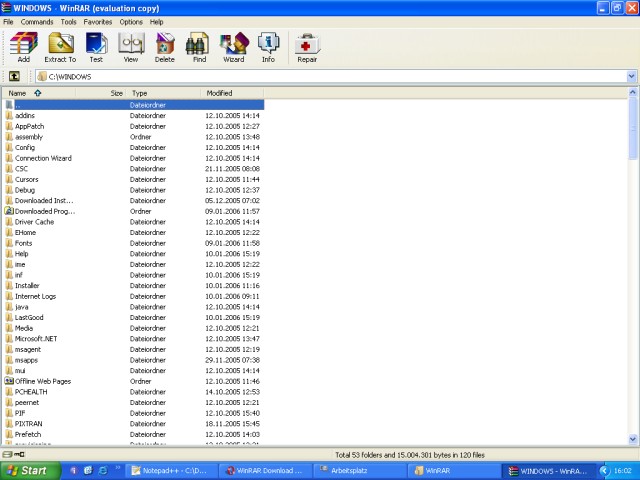Viewport: 640px width, 480px height.
Task: Open the Commands menu
Action: pyautogui.click(x=37, y=22)
